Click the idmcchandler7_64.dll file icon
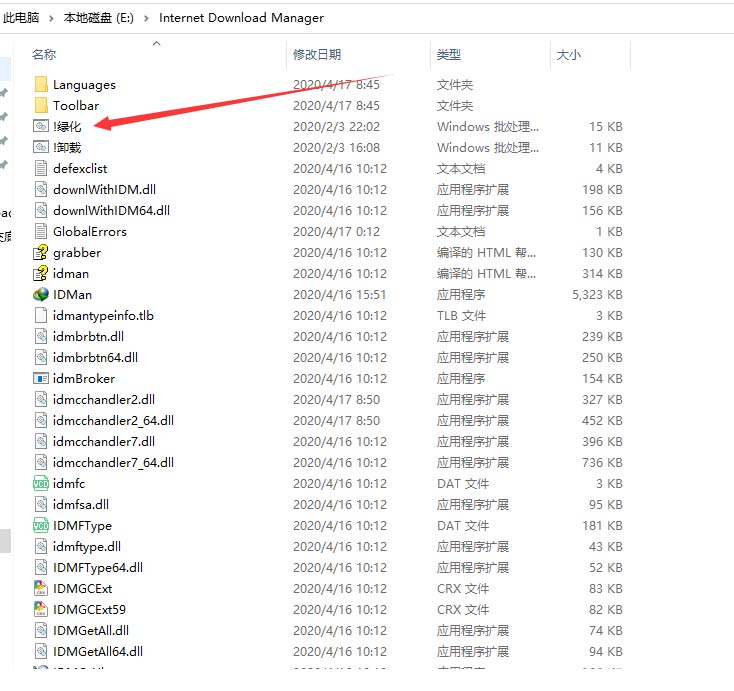 point(41,462)
